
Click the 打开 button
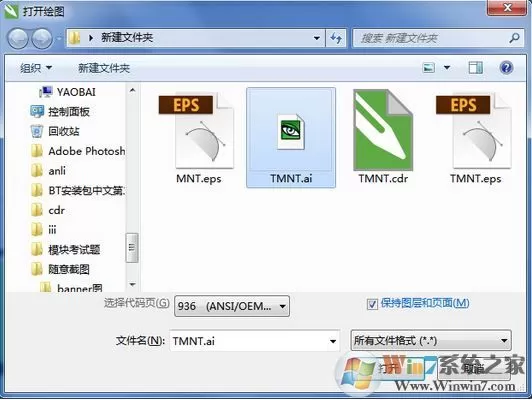[x=389, y=368]
